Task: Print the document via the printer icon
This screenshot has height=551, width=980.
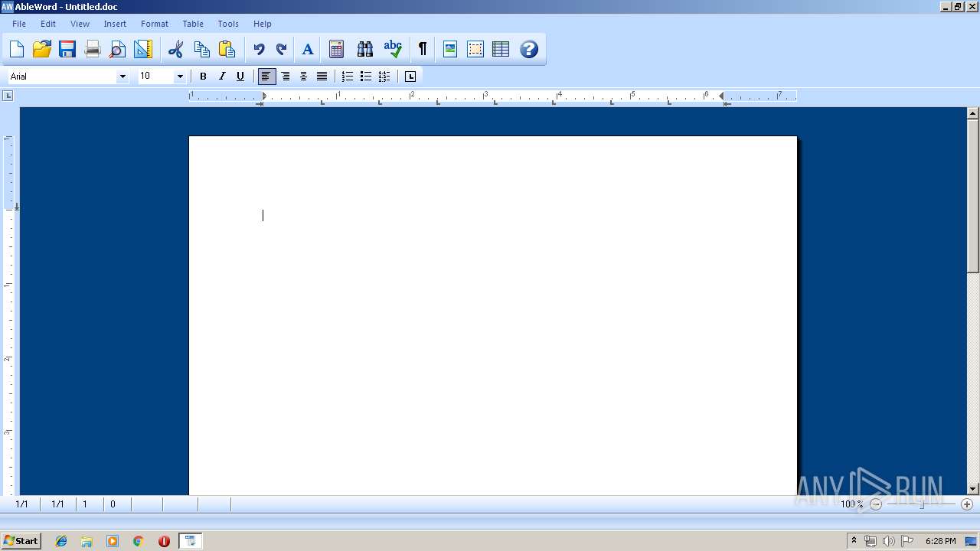Action: click(93, 50)
